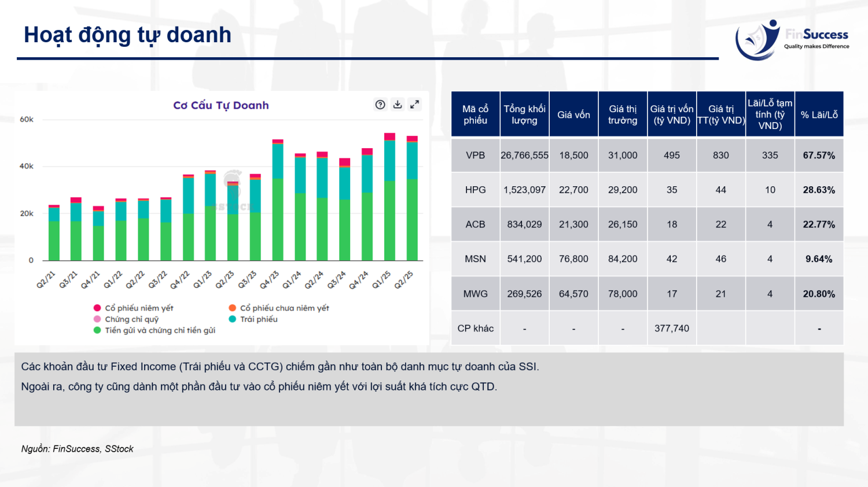This screenshot has width=868, height=487.
Task: Select the % Lãi/Lỗ column header
Action: point(819,115)
